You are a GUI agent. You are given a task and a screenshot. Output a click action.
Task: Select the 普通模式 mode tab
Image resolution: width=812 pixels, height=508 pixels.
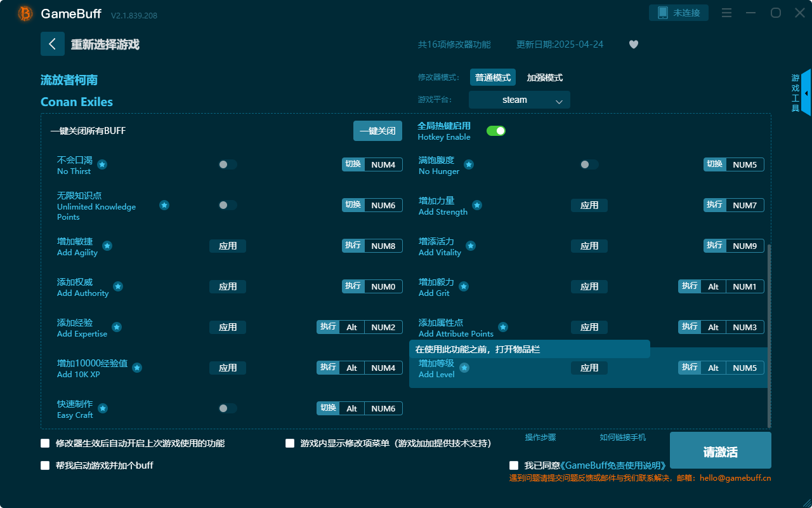pyautogui.click(x=492, y=77)
